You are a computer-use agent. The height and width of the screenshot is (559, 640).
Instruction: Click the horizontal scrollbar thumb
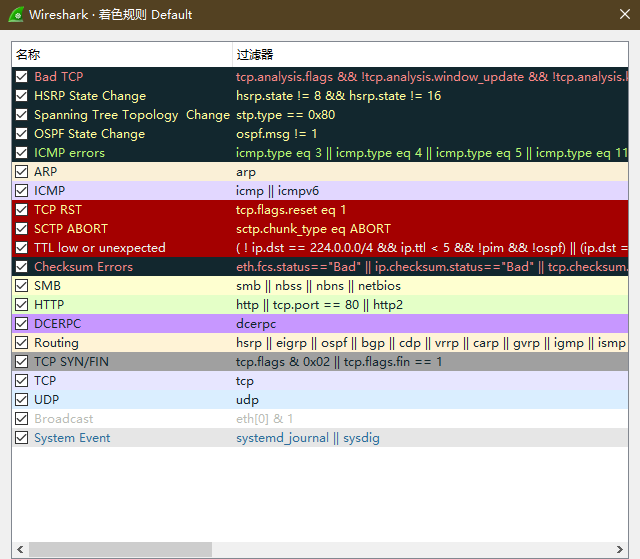coord(120,549)
